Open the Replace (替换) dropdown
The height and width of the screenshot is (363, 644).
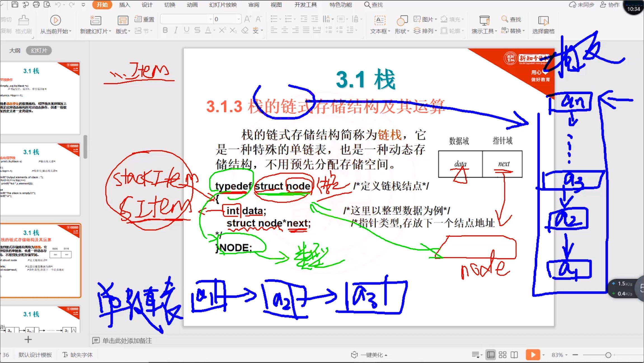(513, 30)
